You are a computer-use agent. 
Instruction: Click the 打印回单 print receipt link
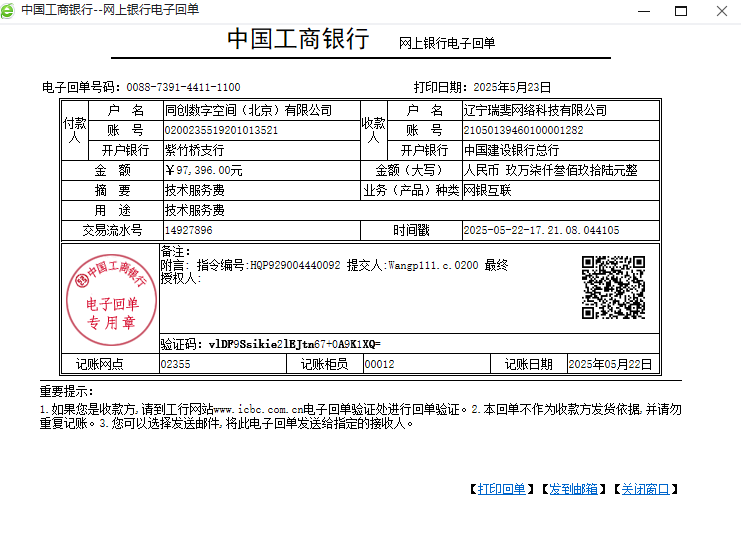coord(501,489)
